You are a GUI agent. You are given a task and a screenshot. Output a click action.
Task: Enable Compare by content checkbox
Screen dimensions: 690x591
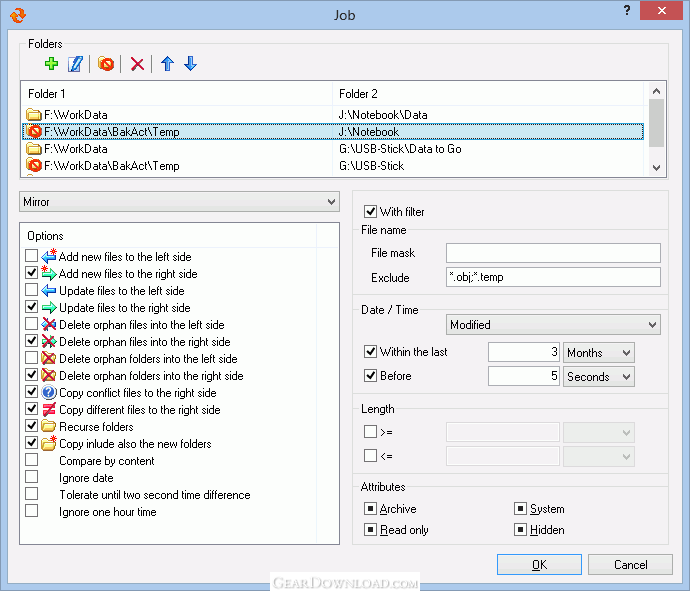tap(31, 460)
